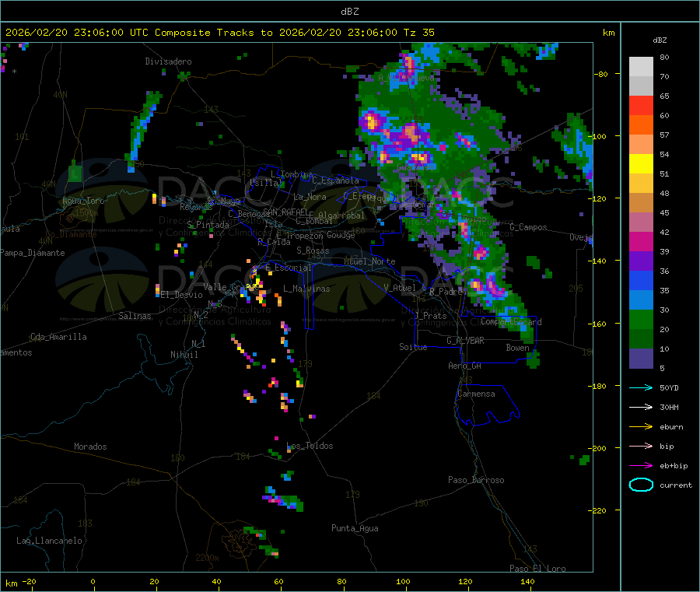
Task: Click the cyan 50YD arrow legend icon
Action: point(641,387)
